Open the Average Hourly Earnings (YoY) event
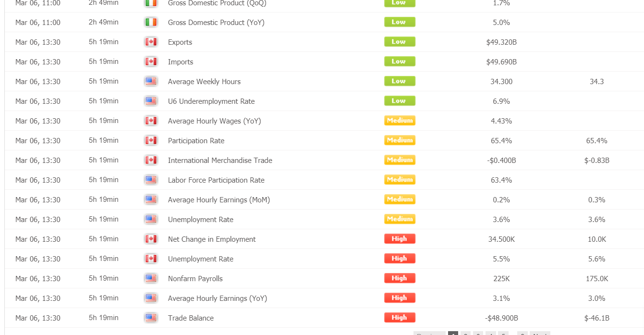 pyautogui.click(x=218, y=298)
